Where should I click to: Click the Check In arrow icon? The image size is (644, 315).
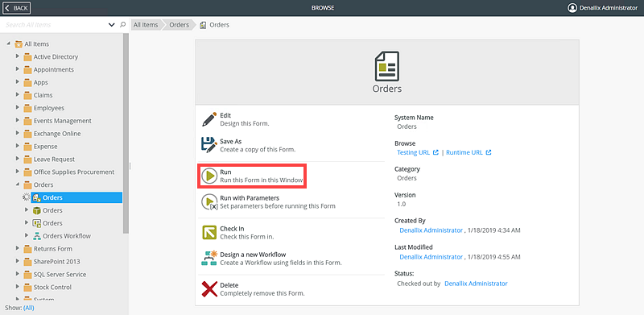(x=209, y=232)
